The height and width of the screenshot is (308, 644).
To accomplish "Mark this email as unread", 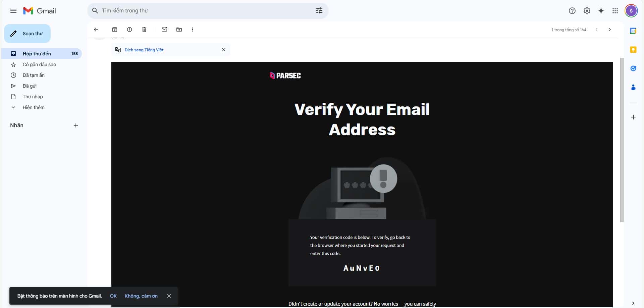I will click(164, 30).
